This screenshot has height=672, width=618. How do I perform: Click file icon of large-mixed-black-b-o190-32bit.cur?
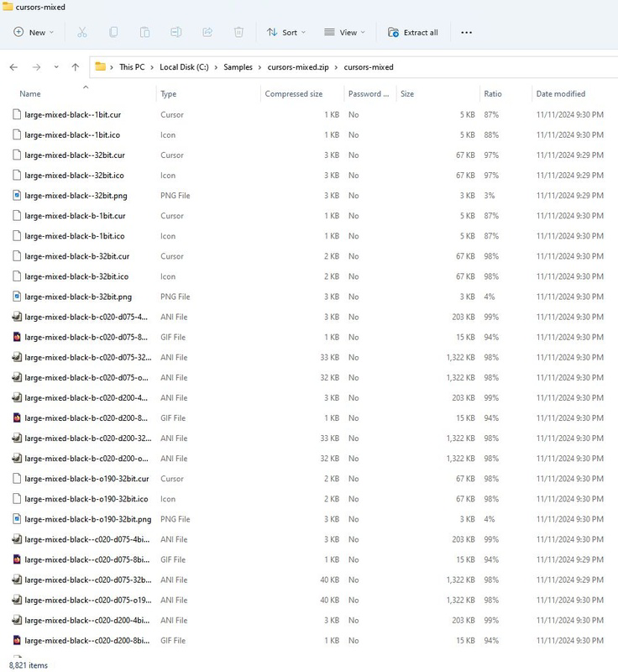point(17,479)
